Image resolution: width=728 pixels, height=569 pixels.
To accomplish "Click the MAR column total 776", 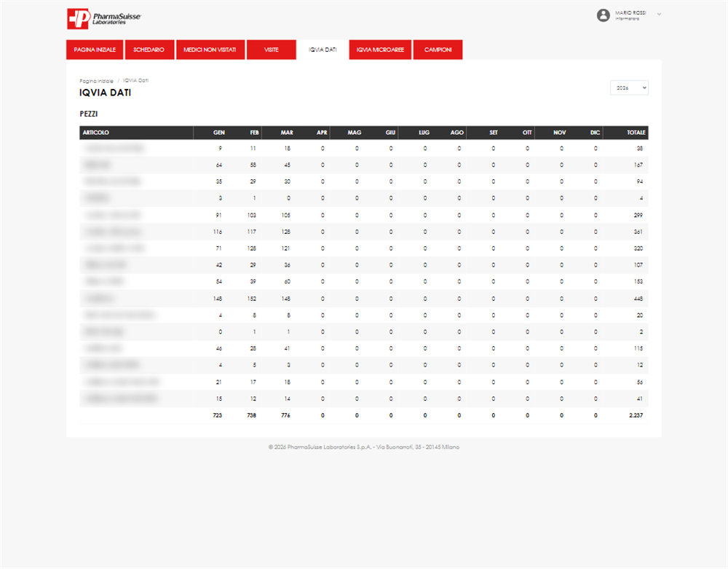I will coord(285,415).
